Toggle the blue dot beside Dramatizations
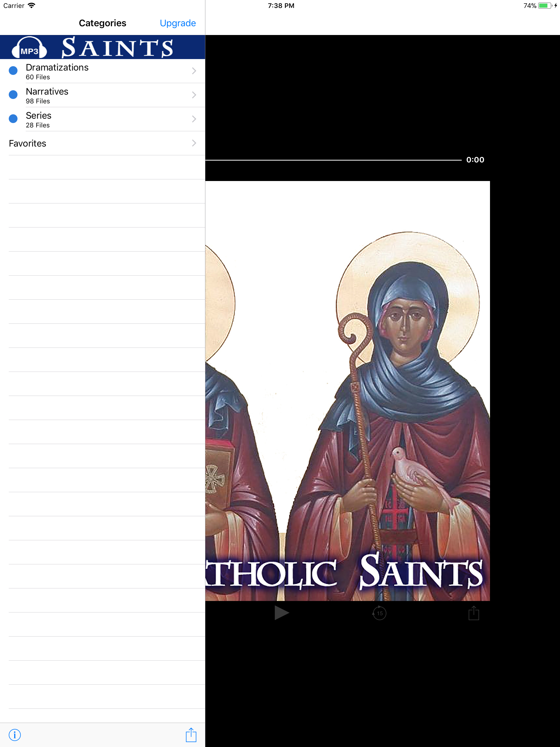 [x=13, y=71]
